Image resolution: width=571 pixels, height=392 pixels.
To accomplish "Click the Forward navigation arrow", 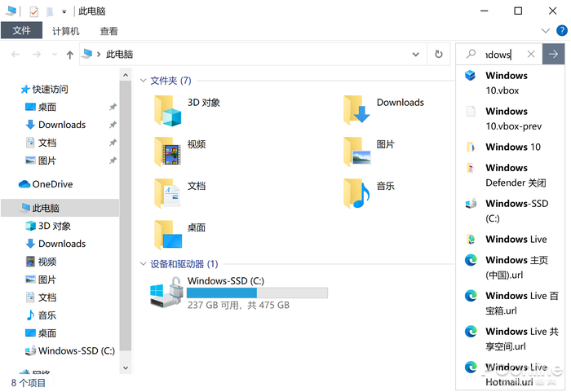I will click(x=37, y=55).
